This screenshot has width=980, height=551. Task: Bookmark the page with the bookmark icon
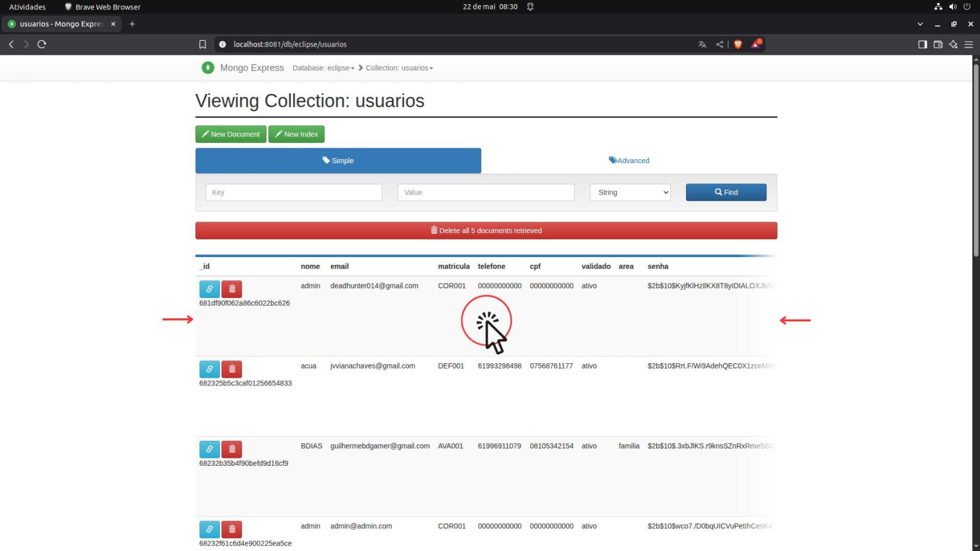202,44
